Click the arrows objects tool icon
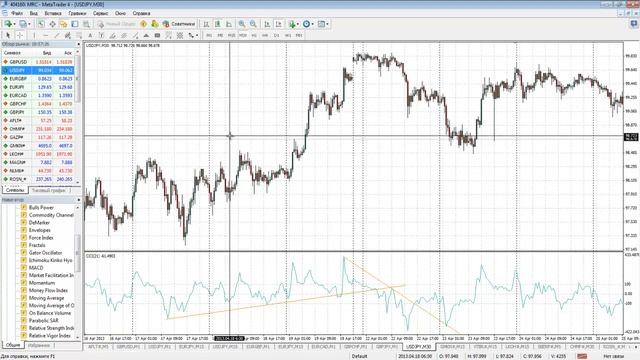The height and width of the screenshot is (360, 640). click(x=191, y=36)
